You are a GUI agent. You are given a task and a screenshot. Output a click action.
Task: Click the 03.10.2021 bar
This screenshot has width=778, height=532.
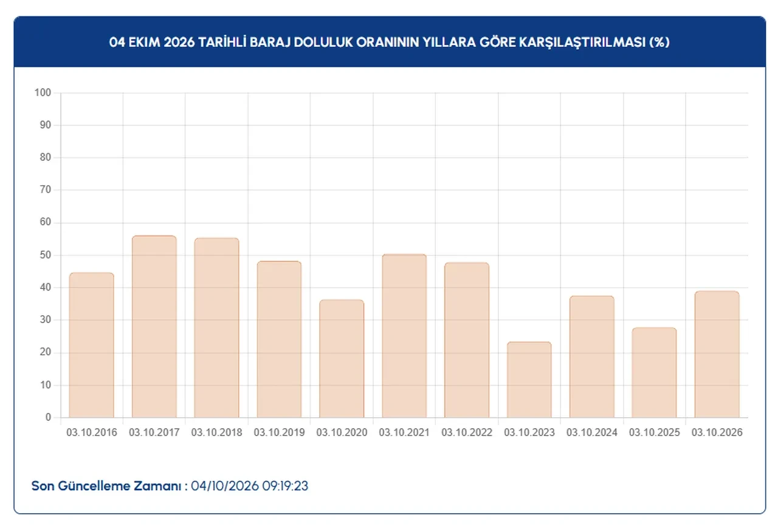(x=404, y=336)
